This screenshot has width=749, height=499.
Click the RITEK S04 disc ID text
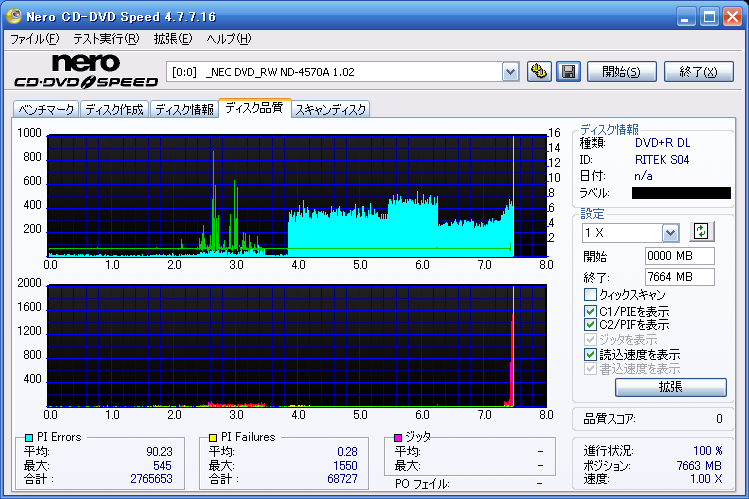662,160
